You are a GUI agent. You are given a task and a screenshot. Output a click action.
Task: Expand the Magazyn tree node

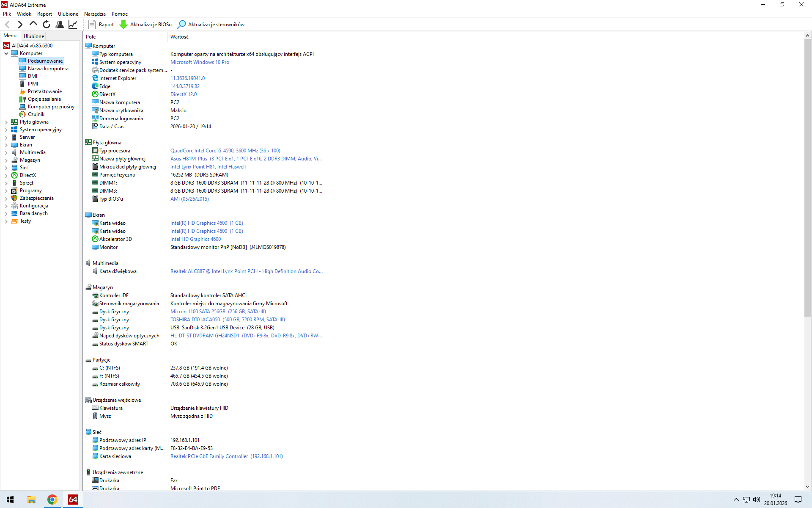pyautogui.click(x=6, y=160)
